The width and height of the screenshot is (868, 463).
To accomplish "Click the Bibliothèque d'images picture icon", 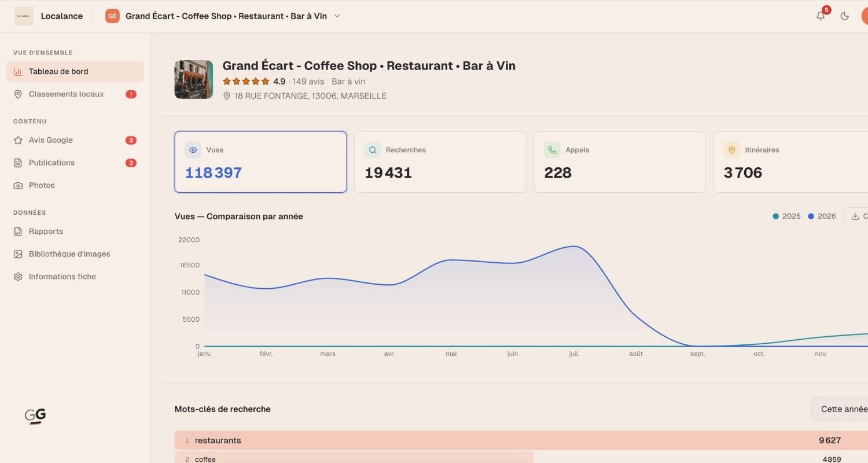I will coord(18,254).
